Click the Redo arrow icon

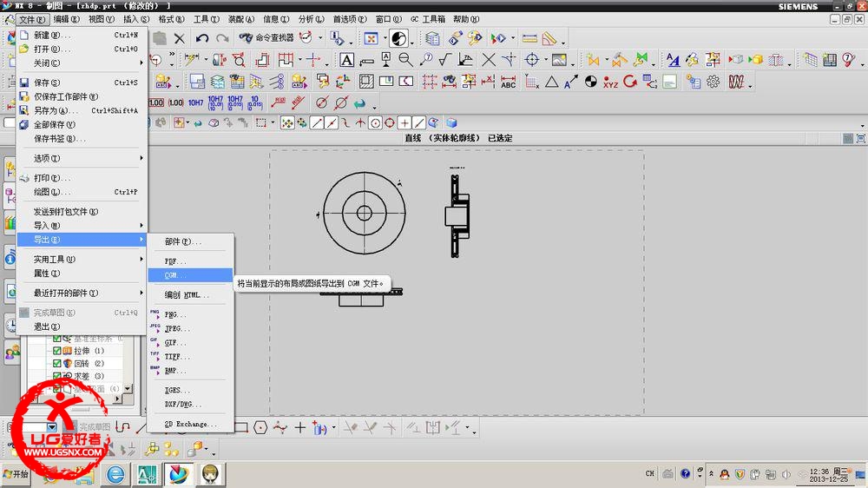click(x=222, y=38)
